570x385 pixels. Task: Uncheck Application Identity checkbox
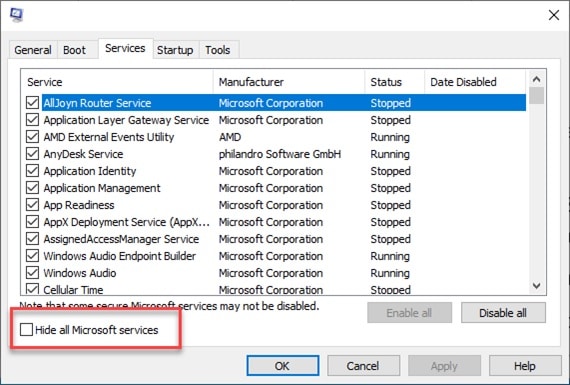[32, 171]
